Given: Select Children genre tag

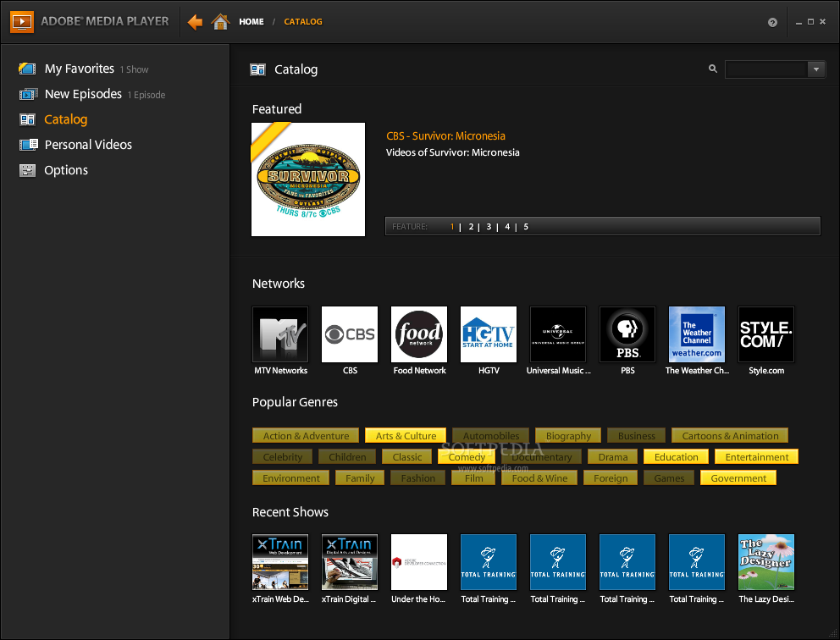Looking at the screenshot, I should (x=347, y=457).
